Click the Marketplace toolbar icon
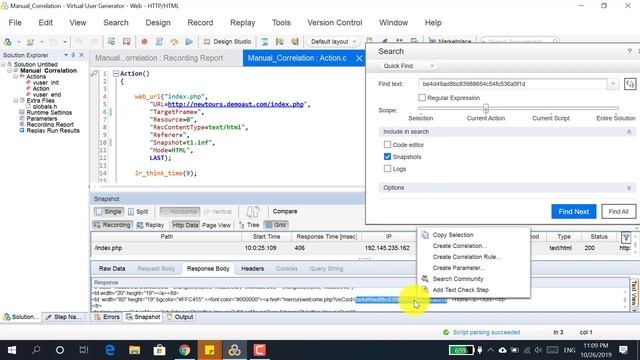This screenshot has height=360, width=640. (x=449, y=42)
